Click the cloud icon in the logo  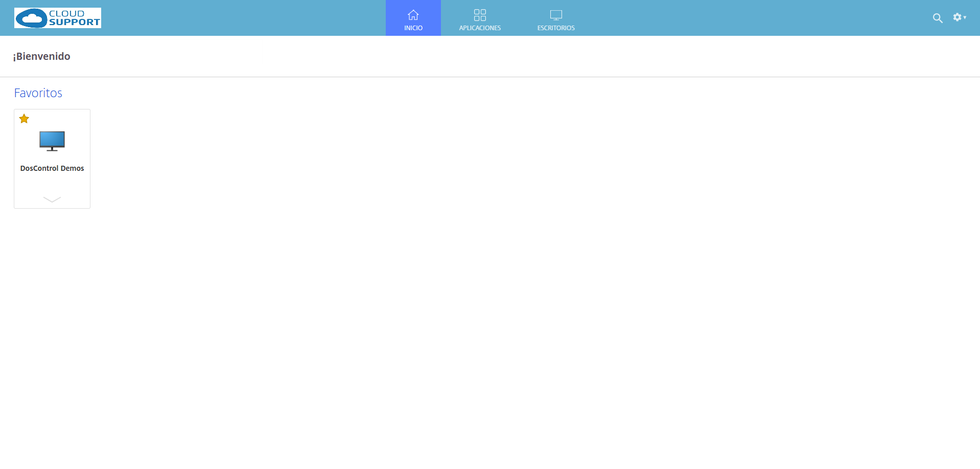[32, 18]
